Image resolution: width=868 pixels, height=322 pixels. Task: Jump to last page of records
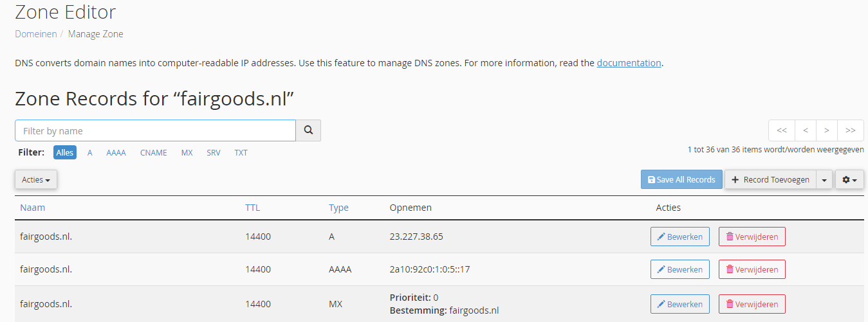tap(850, 130)
